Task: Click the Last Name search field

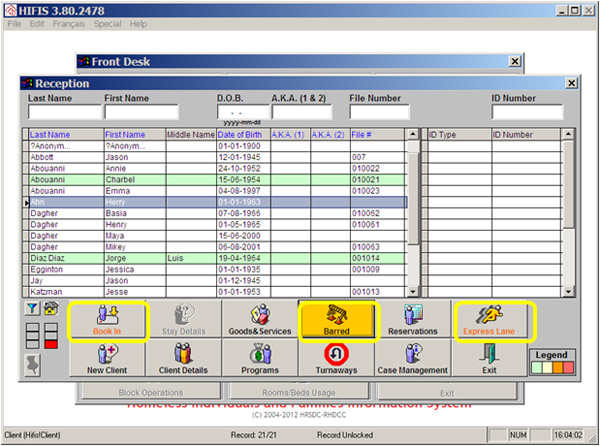Action: click(62, 113)
